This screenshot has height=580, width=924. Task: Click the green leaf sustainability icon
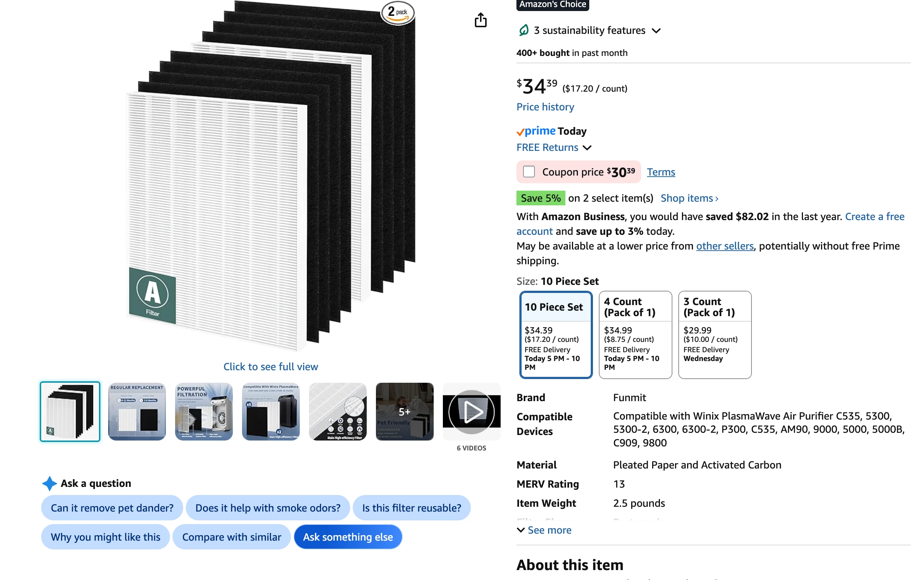[x=523, y=30]
